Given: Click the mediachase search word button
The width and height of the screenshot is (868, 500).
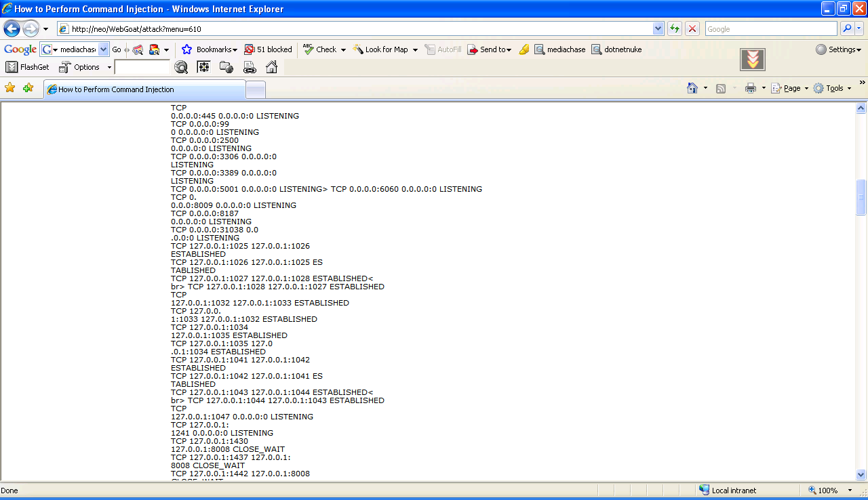Looking at the screenshot, I should click(x=559, y=49).
